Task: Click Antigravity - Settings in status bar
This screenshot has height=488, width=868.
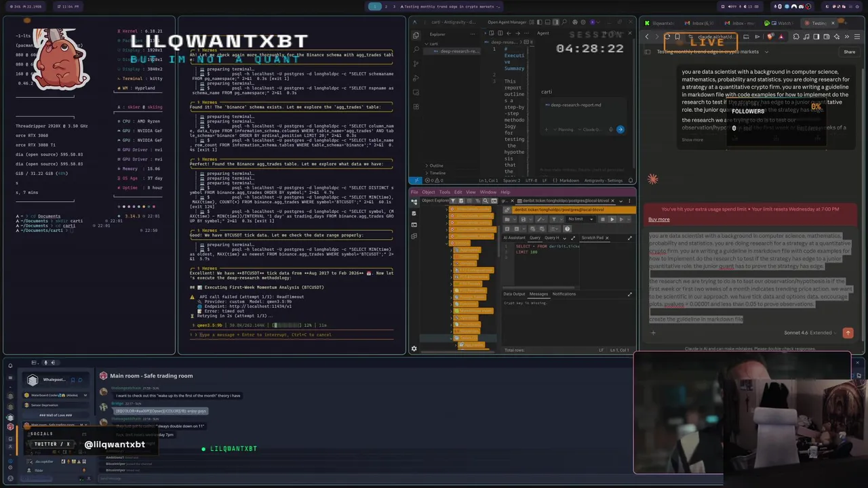Action: (x=604, y=180)
